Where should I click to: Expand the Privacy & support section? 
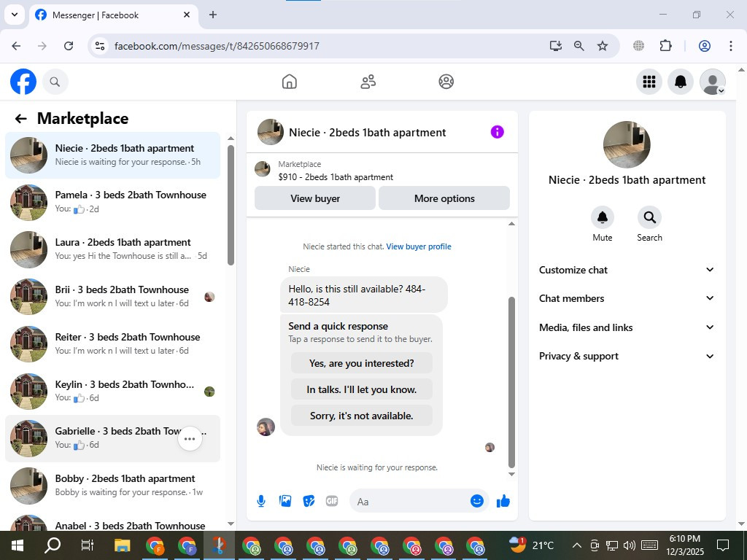coord(627,356)
